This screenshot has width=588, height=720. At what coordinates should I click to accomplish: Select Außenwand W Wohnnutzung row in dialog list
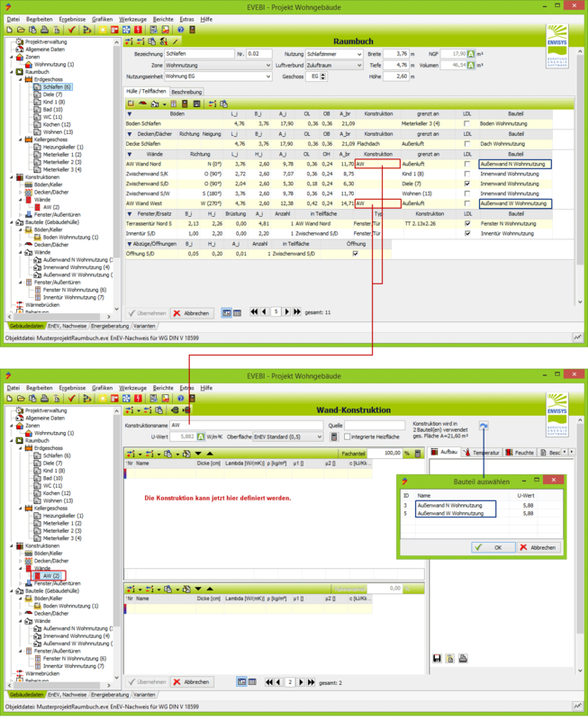pos(456,514)
